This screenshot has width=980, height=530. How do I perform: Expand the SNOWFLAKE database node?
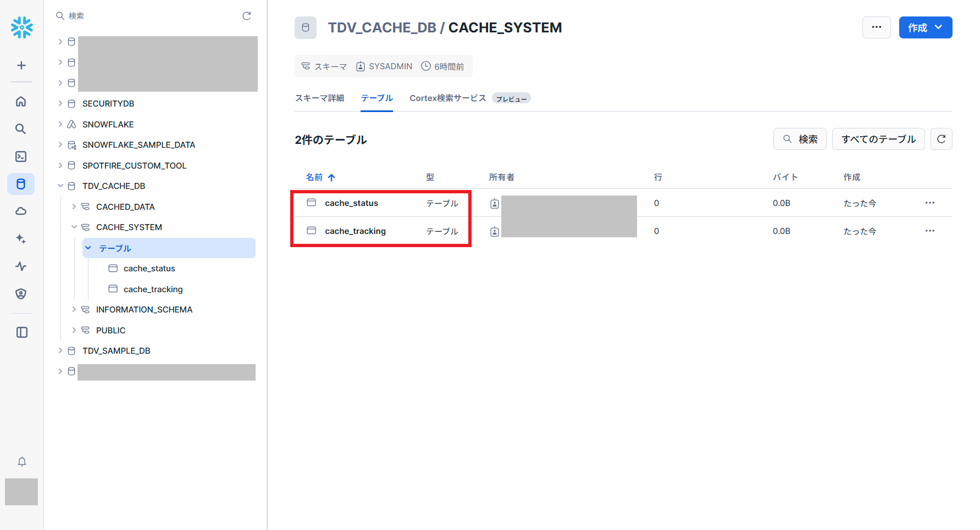60,124
